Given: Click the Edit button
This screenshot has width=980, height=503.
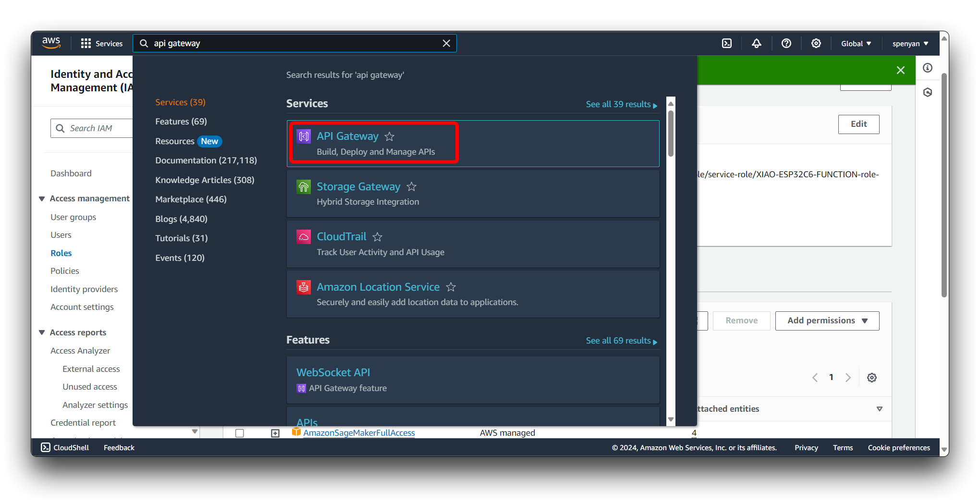Looking at the screenshot, I should pyautogui.click(x=858, y=124).
